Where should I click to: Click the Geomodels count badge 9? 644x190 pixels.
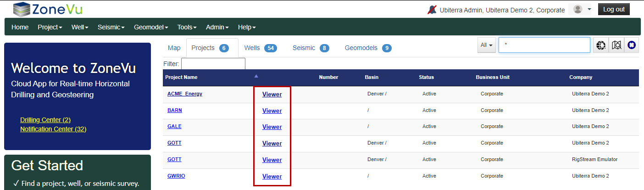click(387, 48)
